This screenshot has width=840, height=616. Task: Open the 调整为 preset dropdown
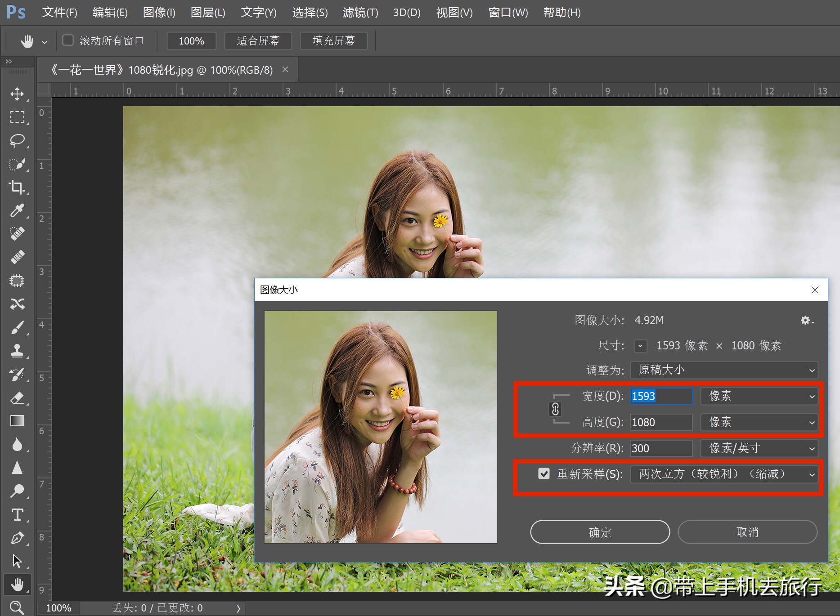pyautogui.click(x=724, y=370)
